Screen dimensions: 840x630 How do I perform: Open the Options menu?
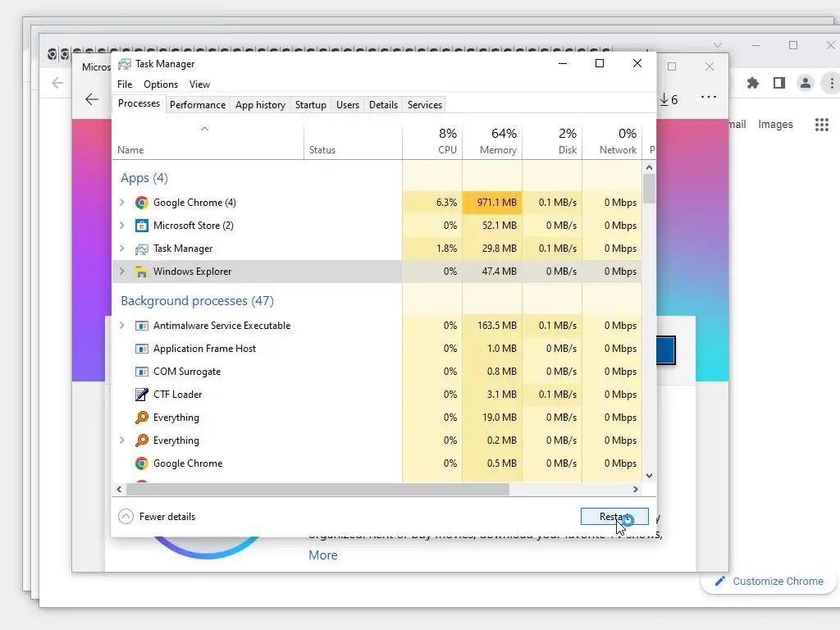click(161, 84)
